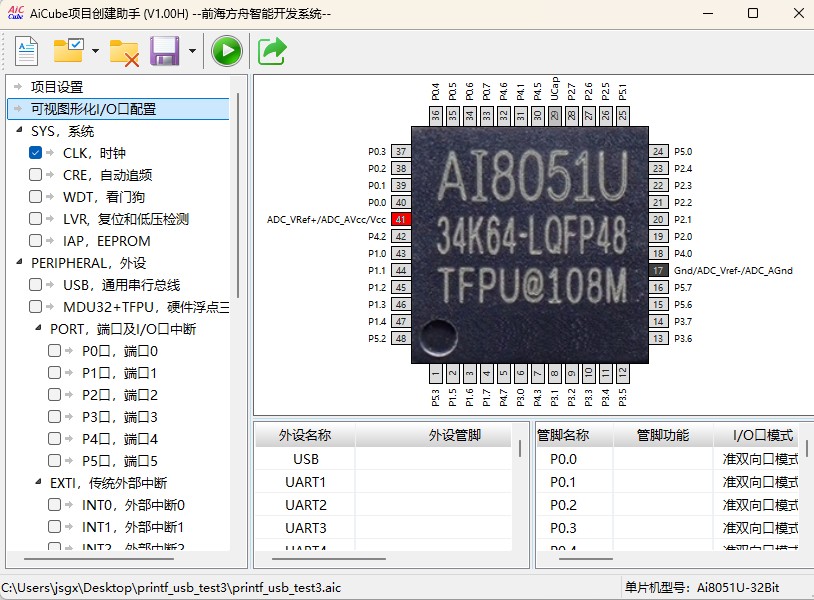Click the new project document icon

coord(26,51)
